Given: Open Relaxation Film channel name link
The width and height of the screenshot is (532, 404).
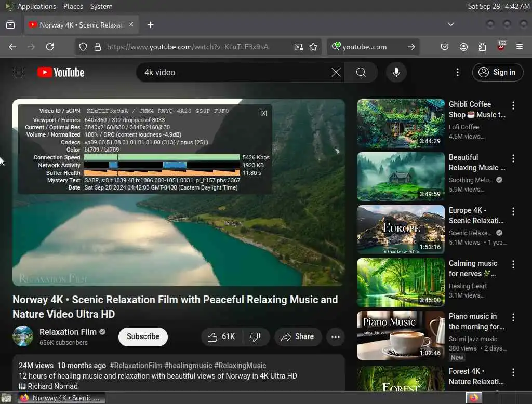Looking at the screenshot, I should point(68,332).
